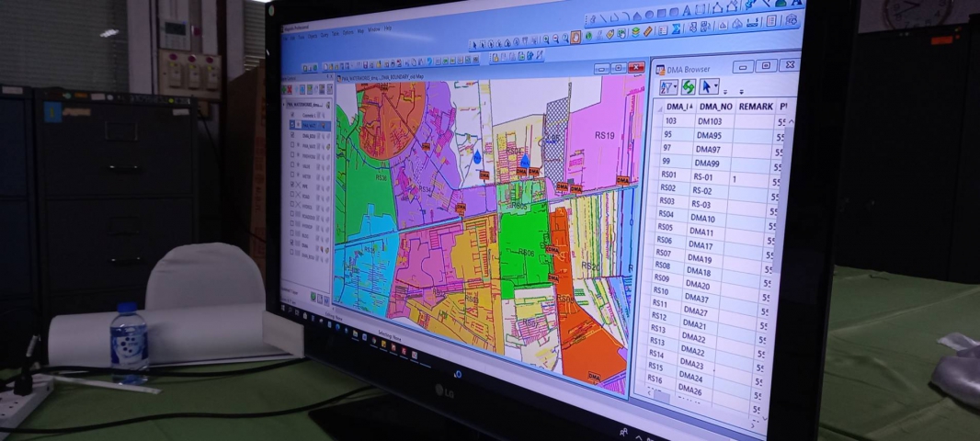Click the Zoom In magnifier tool

pos(548,40)
